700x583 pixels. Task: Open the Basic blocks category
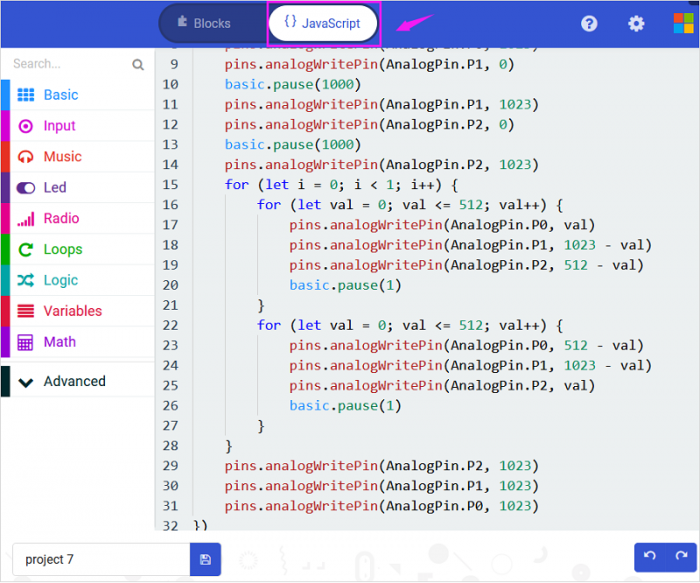coord(61,95)
